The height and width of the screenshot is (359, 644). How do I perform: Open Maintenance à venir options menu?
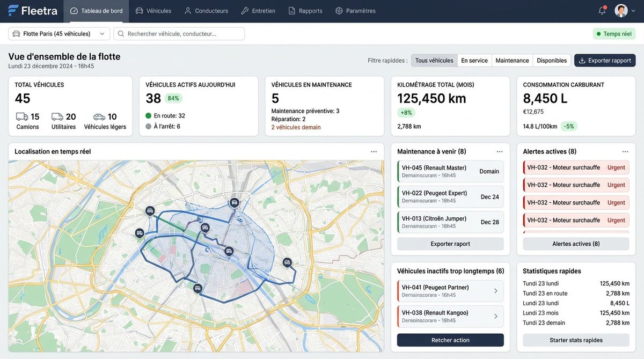500,152
